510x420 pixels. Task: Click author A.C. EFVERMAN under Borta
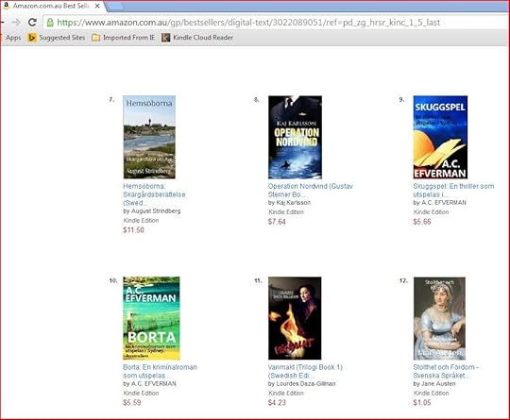154,383
